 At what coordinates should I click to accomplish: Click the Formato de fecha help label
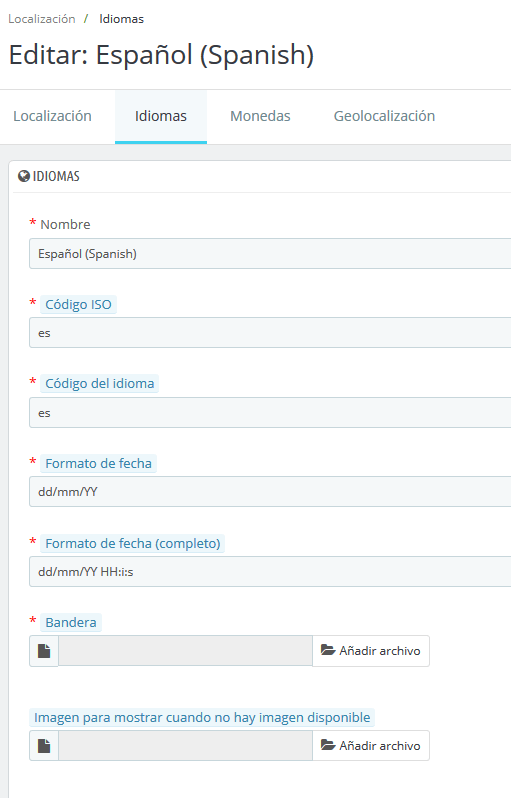[x=98, y=464]
